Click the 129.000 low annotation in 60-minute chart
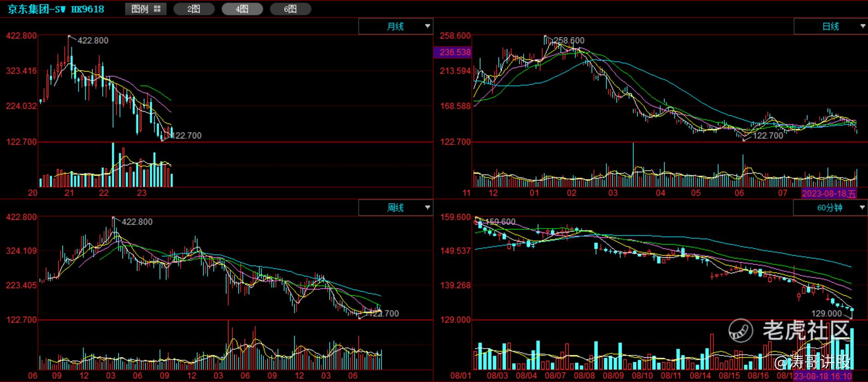 point(827,314)
